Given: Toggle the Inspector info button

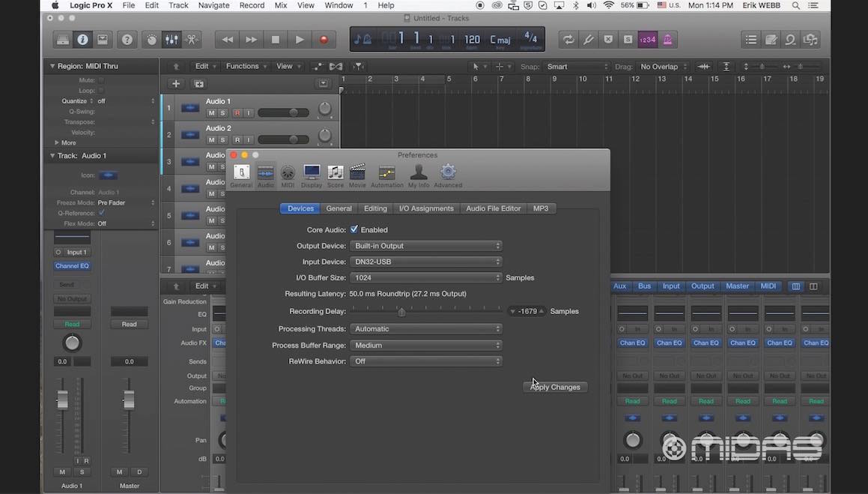Looking at the screenshot, I should click(82, 39).
